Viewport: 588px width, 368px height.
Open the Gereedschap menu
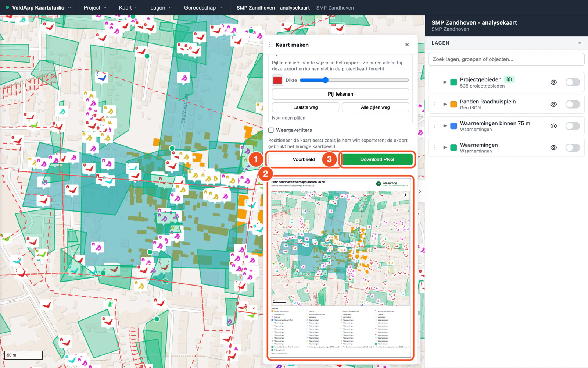203,7
